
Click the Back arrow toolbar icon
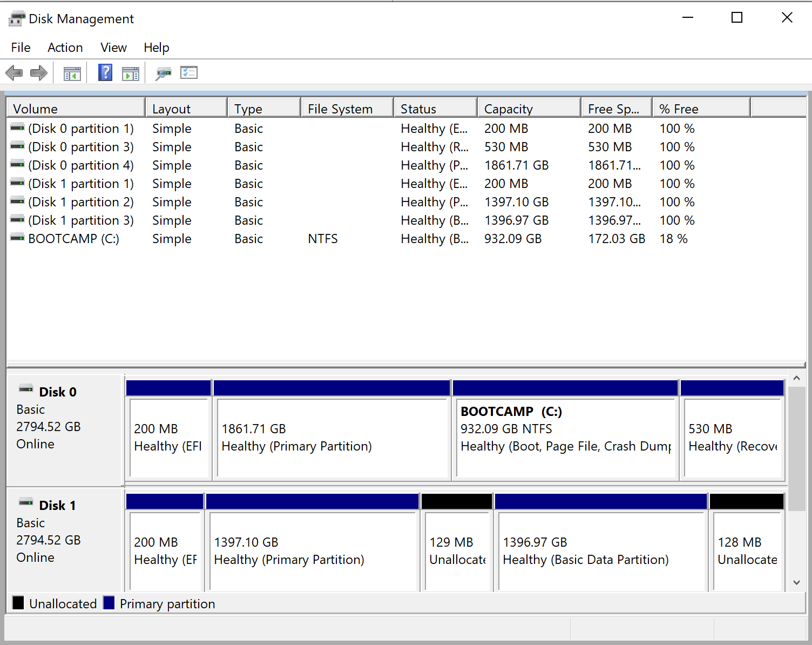coord(14,73)
